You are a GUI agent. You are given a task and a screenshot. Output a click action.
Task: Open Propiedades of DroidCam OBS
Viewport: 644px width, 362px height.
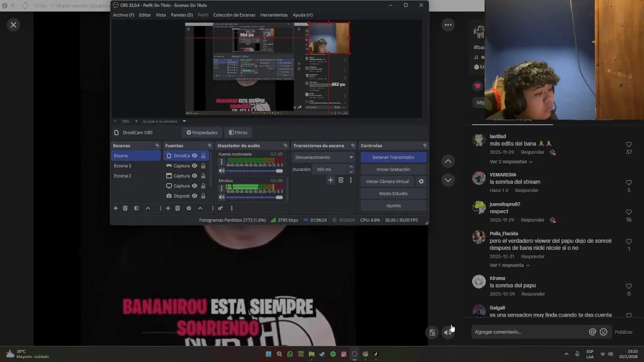pyautogui.click(x=202, y=133)
